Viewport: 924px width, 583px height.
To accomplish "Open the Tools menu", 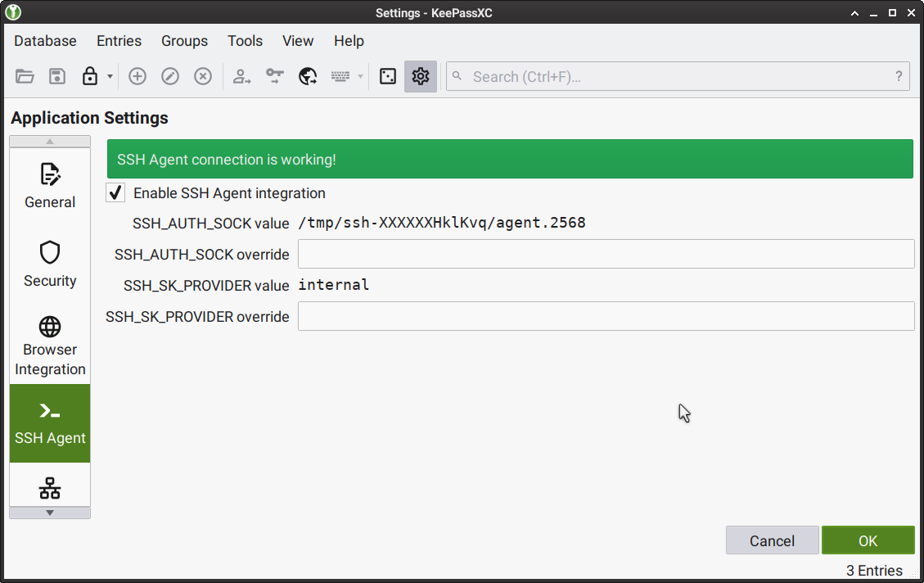I will 245,41.
